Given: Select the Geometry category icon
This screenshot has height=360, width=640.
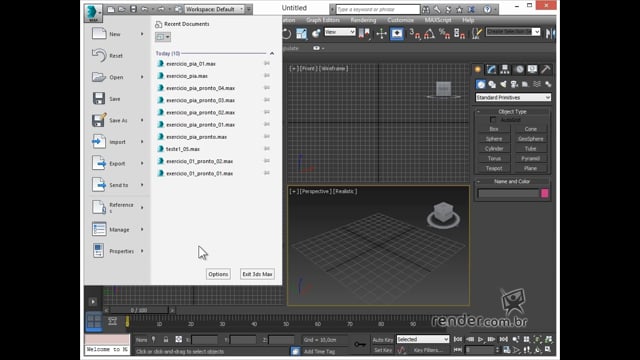Looking at the screenshot, I should (481, 84).
